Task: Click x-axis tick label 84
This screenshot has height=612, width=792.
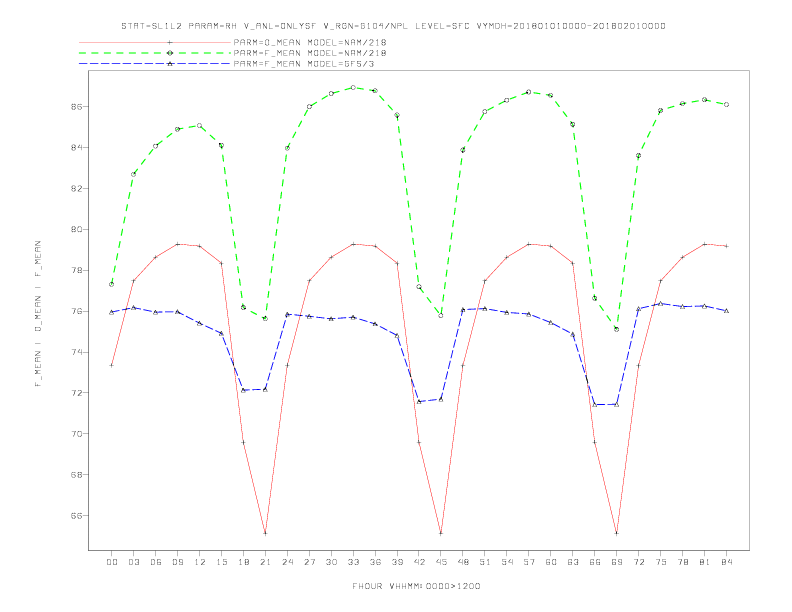Action: click(x=727, y=562)
